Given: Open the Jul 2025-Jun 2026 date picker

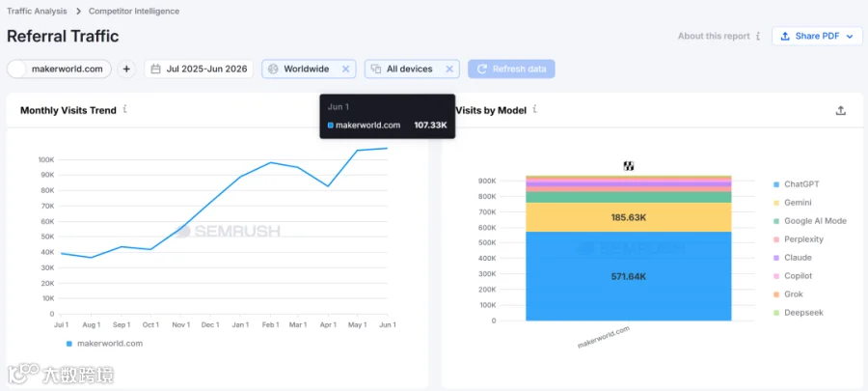Looking at the screenshot, I should click(x=199, y=69).
